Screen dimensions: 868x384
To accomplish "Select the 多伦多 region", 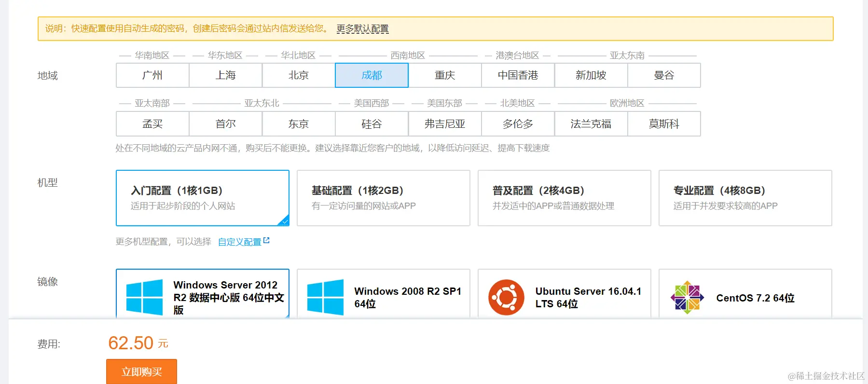I will 518,124.
